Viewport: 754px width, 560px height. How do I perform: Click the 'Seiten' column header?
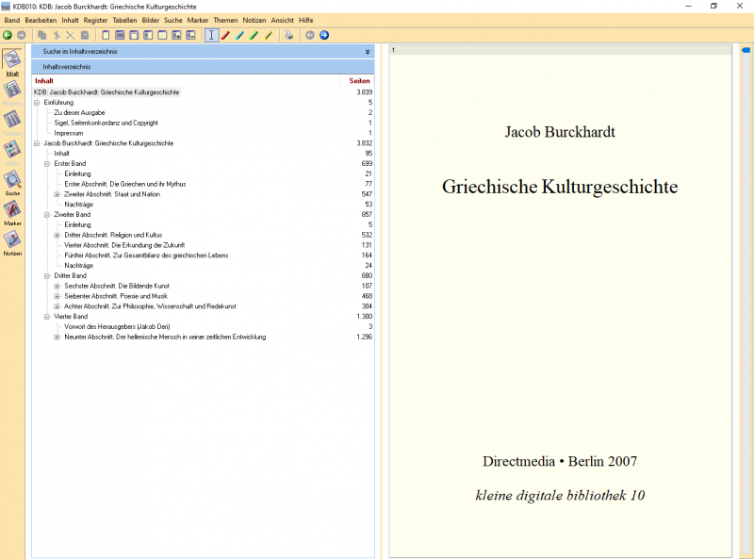tap(360, 81)
